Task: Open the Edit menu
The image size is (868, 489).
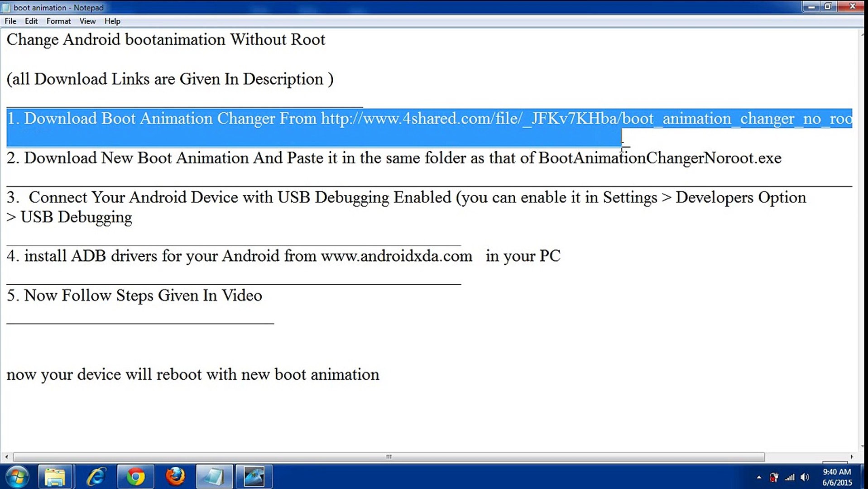Action: pyautogui.click(x=31, y=21)
